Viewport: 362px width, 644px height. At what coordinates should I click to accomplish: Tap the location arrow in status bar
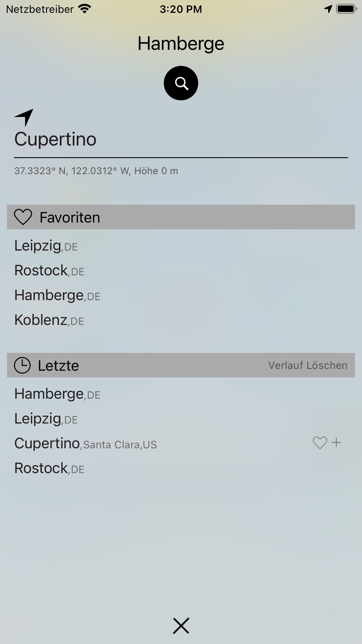point(328,9)
